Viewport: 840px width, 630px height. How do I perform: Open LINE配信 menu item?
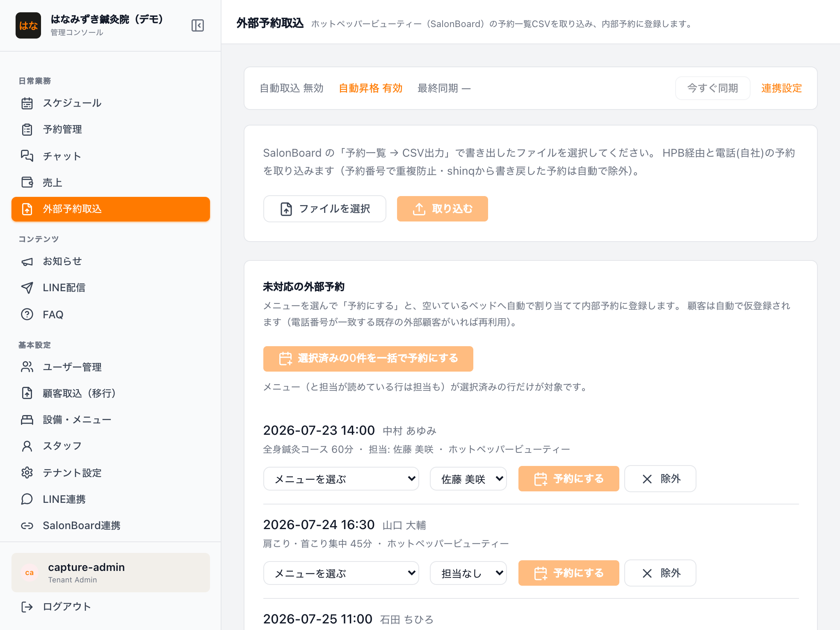coord(111,288)
